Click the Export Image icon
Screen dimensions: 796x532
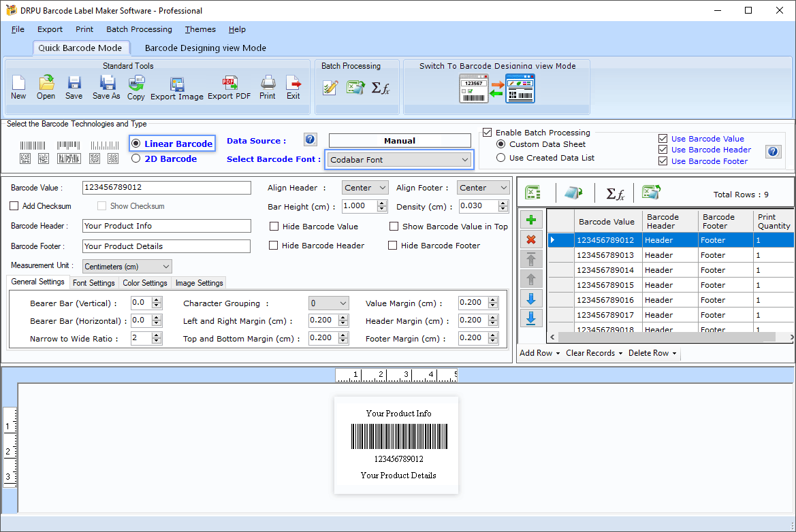coord(176,88)
